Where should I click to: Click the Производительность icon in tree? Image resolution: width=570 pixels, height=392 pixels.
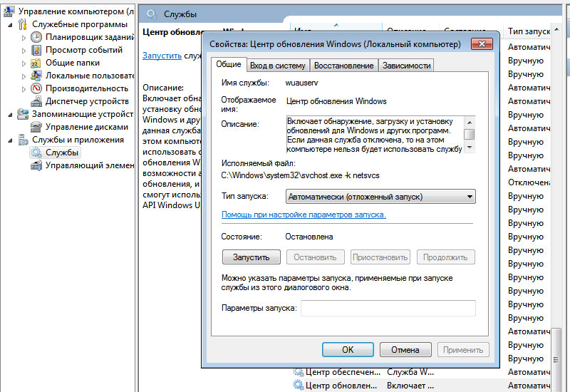36,88
